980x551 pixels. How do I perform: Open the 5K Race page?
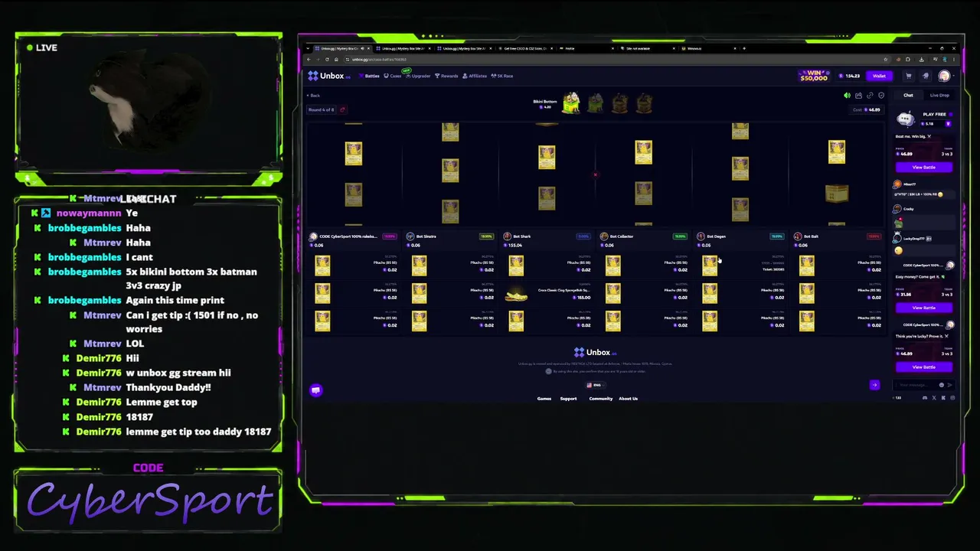(502, 76)
